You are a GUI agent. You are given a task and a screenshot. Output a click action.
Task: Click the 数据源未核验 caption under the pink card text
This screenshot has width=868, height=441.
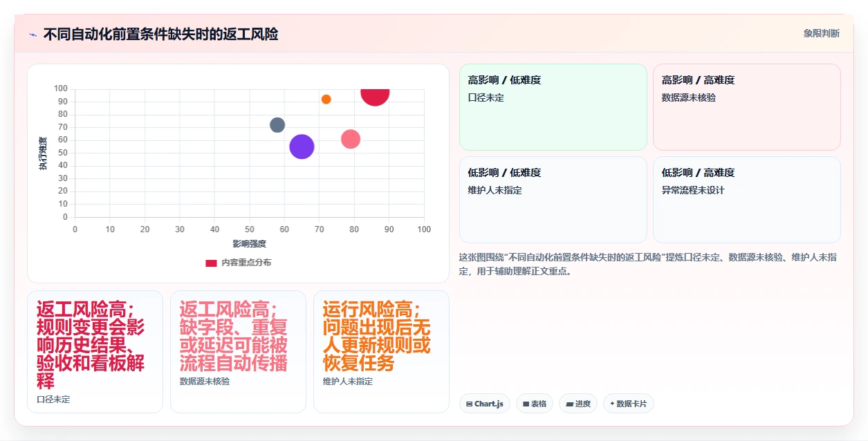205,382
